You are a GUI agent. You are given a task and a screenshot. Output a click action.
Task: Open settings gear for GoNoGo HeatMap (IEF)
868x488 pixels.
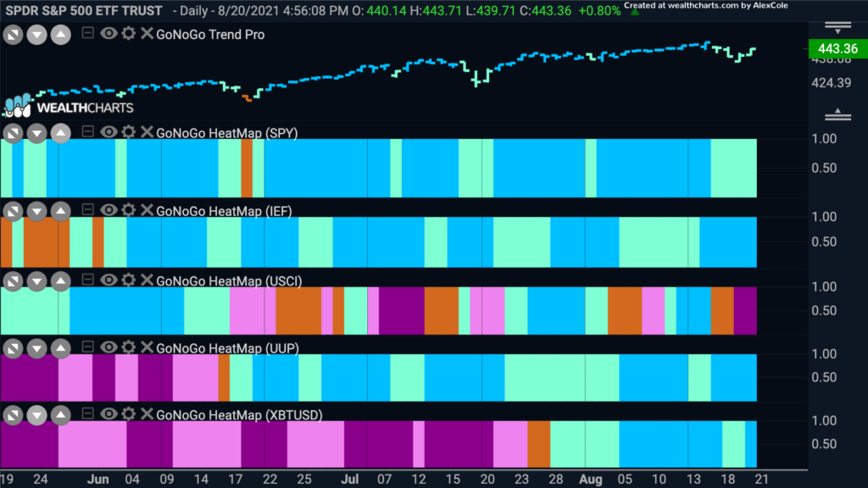129,210
